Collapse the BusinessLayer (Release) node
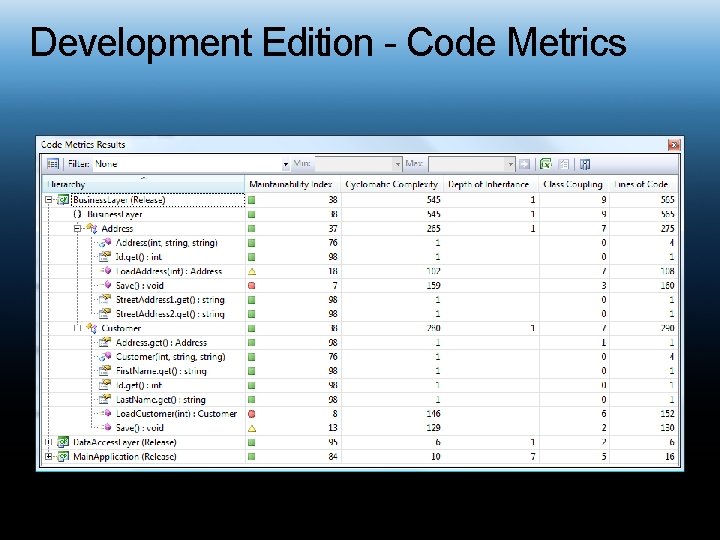 48,200
